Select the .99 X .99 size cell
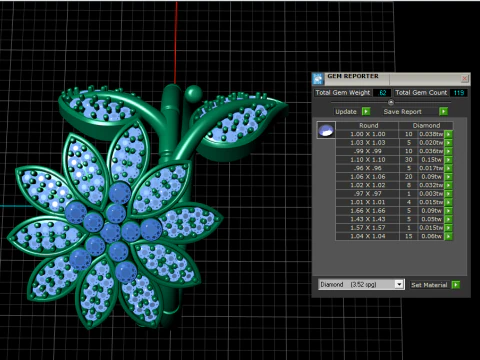Image resolution: width=480 pixels, height=360 pixels. 368,151
